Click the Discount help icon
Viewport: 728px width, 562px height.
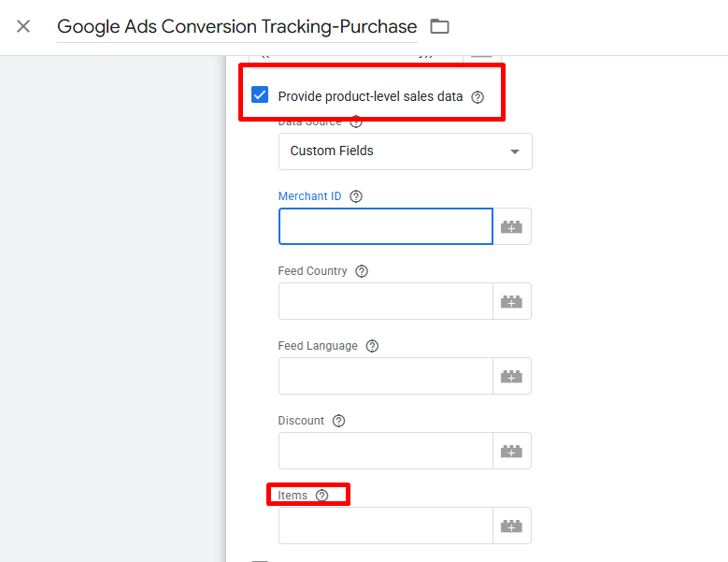click(338, 421)
